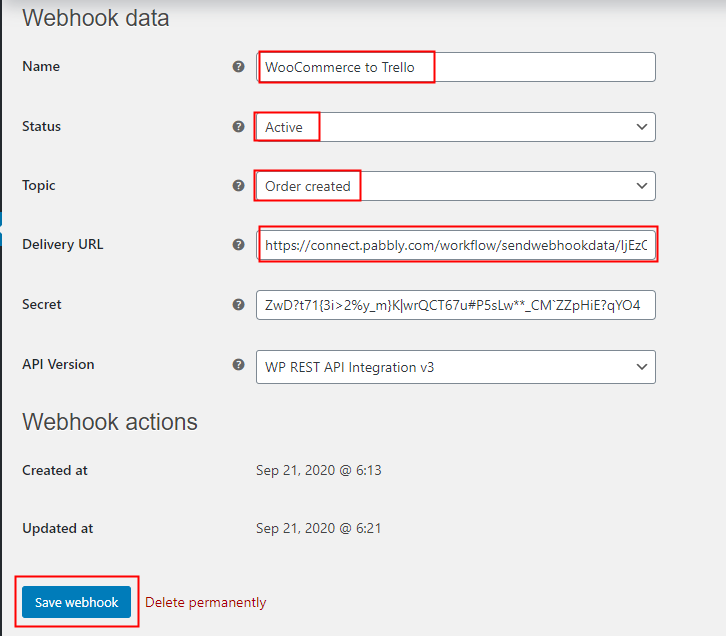Click the Created at date Sep 21, 2020 @ 6:13
Image resolution: width=726 pixels, height=636 pixels.
(319, 470)
